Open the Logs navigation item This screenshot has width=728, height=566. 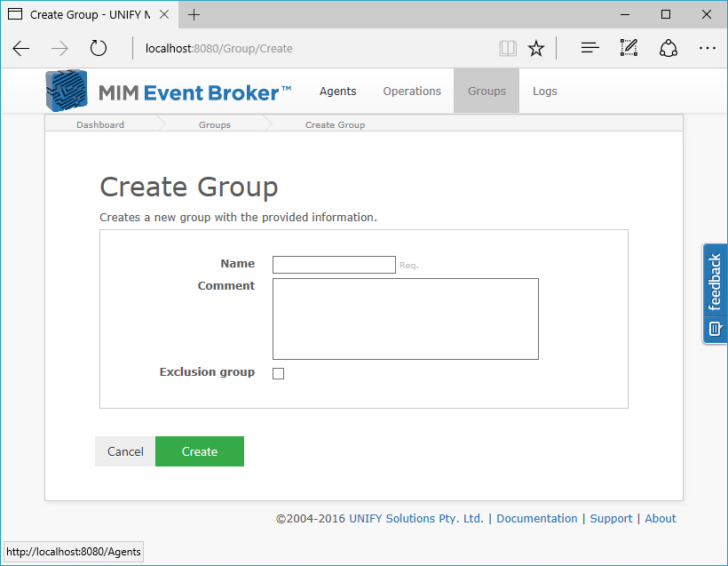tap(544, 92)
